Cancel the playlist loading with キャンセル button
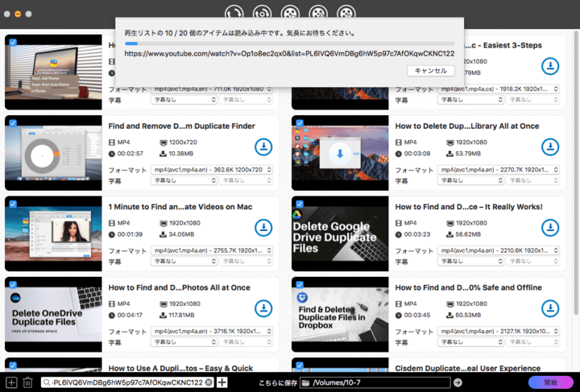The height and width of the screenshot is (392, 580). (430, 71)
